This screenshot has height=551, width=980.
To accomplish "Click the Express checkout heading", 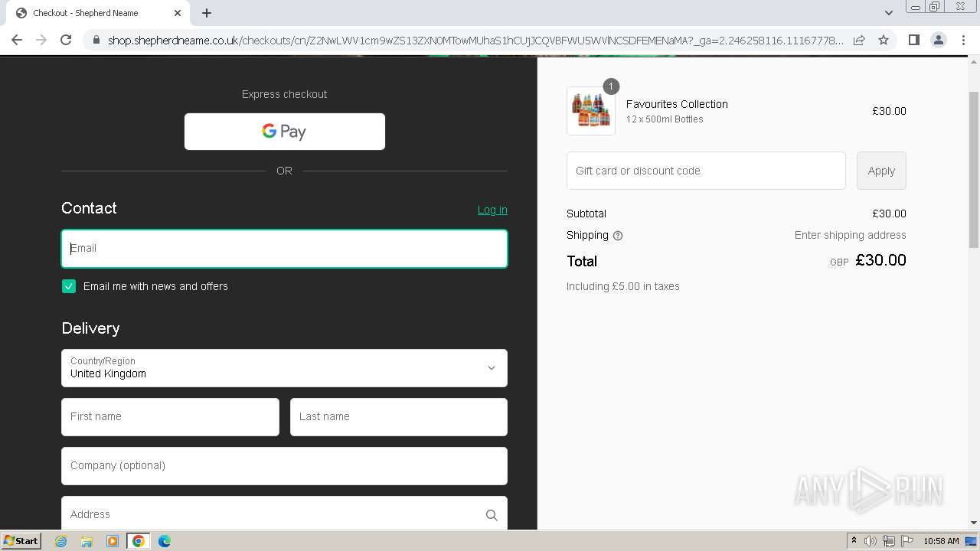I will (284, 94).
